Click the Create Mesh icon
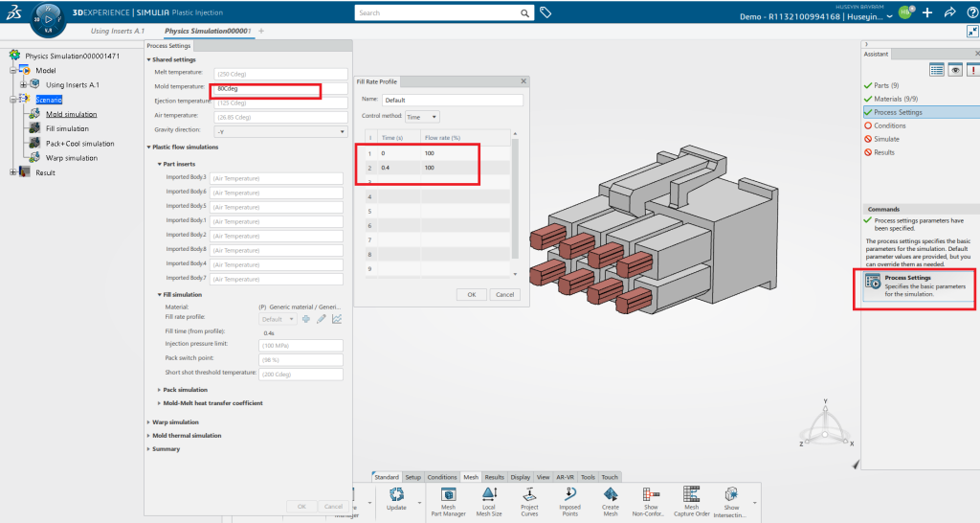Image resolution: width=980 pixels, height=523 pixels. [x=610, y=494]
